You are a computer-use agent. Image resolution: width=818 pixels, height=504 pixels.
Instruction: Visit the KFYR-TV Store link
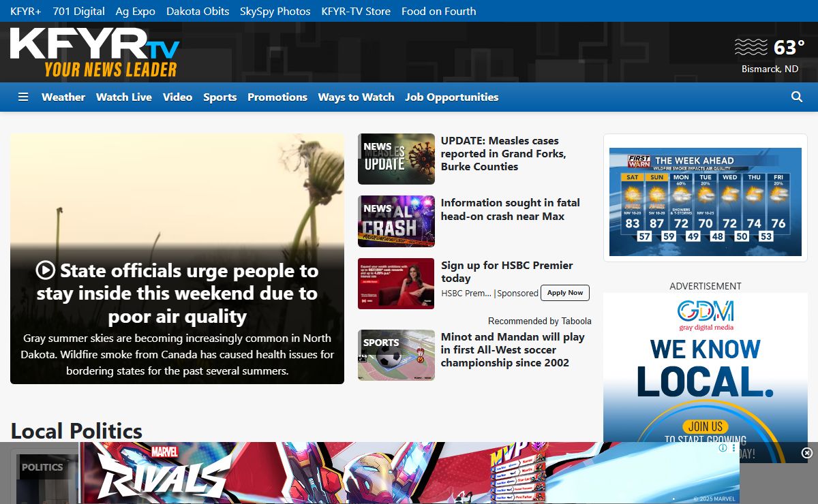coord(356,11)
